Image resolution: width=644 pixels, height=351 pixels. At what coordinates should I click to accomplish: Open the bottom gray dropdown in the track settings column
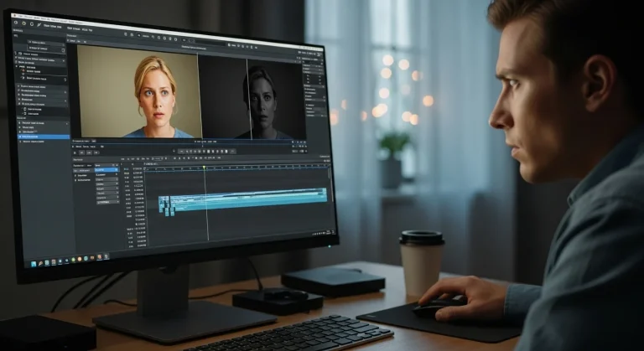click(x=107, y=202)
